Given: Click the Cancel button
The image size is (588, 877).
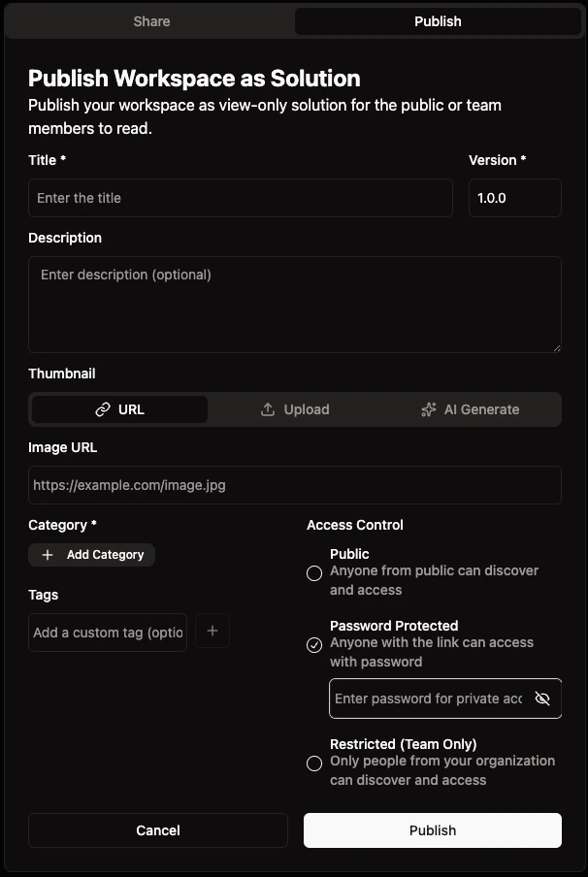Looking at the screenshot, I should [157, 829].
